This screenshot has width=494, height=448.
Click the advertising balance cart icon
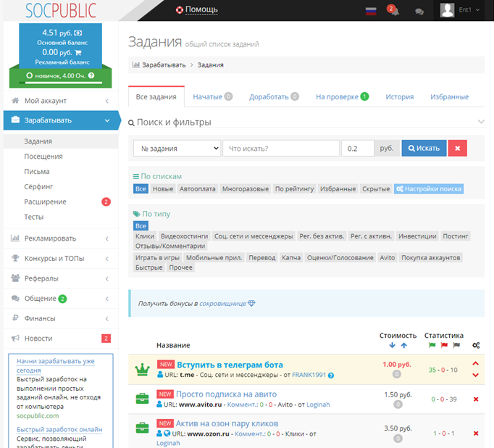[78, 53]
